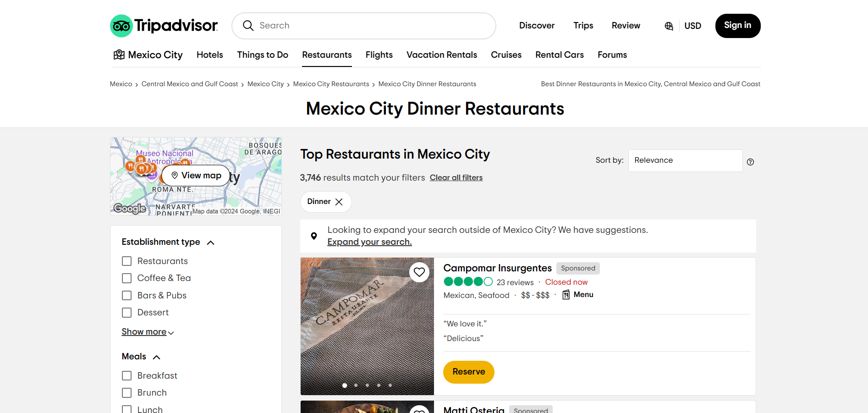Click the "We love it." review snippet
Screen dimensions: 868x413
click(x=465, y=324)
